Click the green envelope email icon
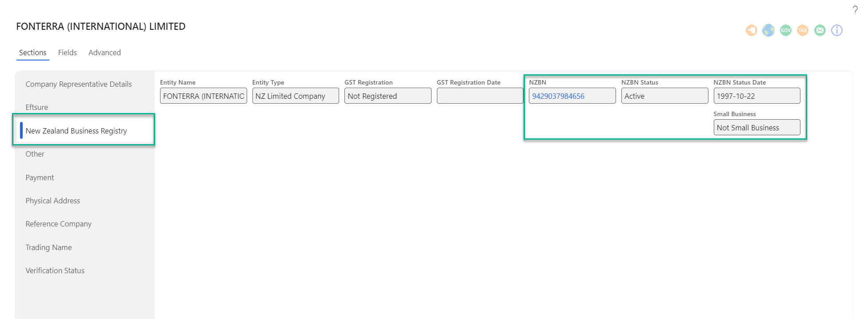The width and height of the screenshot is (868, 319). click(820, 30)
